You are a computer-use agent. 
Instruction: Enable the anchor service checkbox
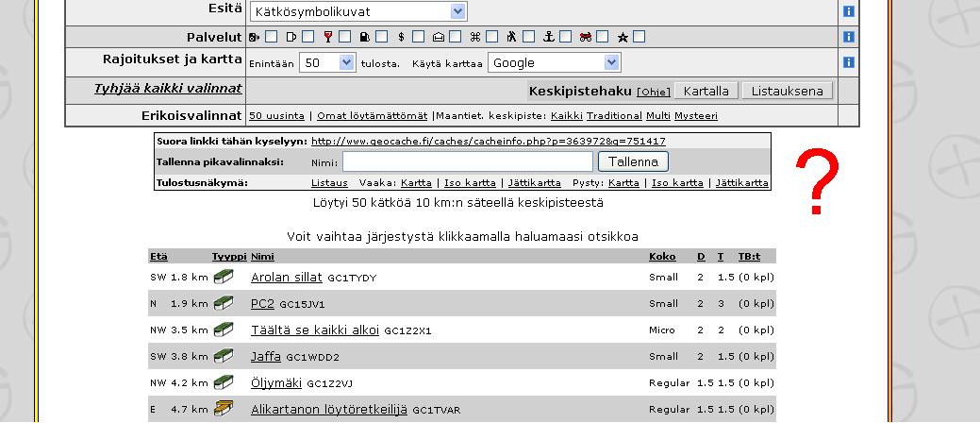[x=565, y=38]
